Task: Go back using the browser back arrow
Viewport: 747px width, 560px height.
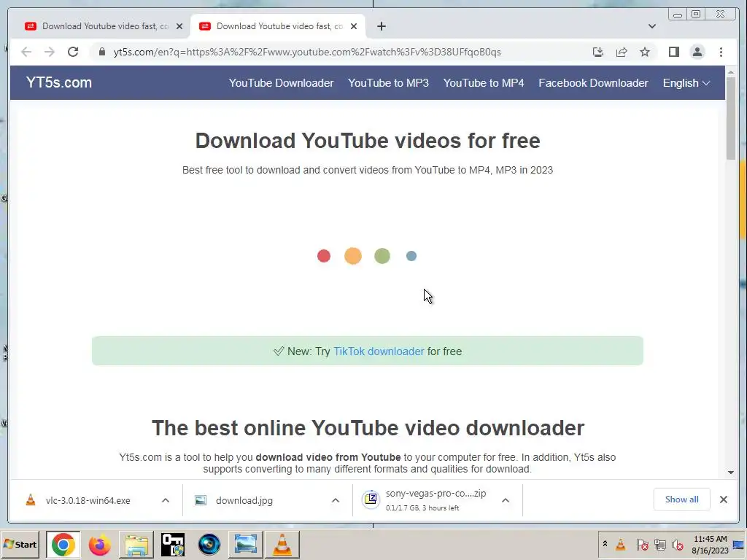Action: 26,52
